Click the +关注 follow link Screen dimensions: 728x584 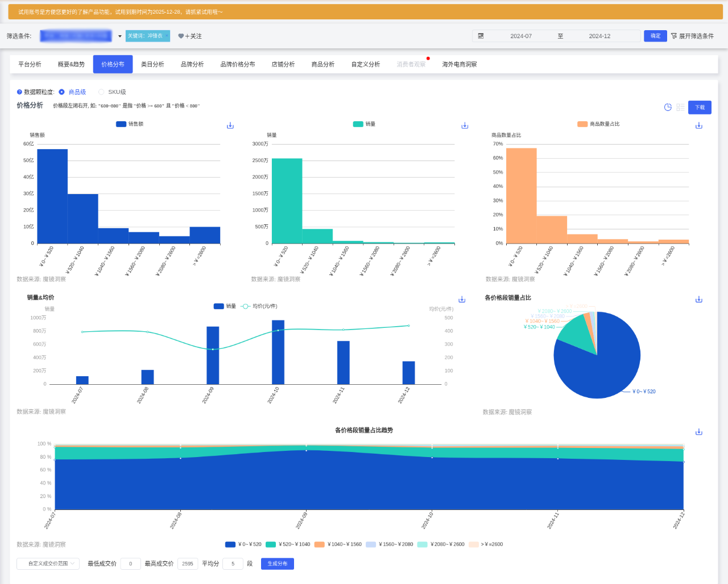point(193,36)
